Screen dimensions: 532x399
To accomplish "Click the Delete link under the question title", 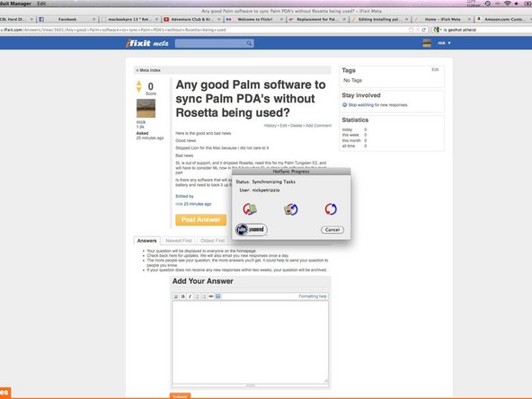I will [x=297, y=126].
